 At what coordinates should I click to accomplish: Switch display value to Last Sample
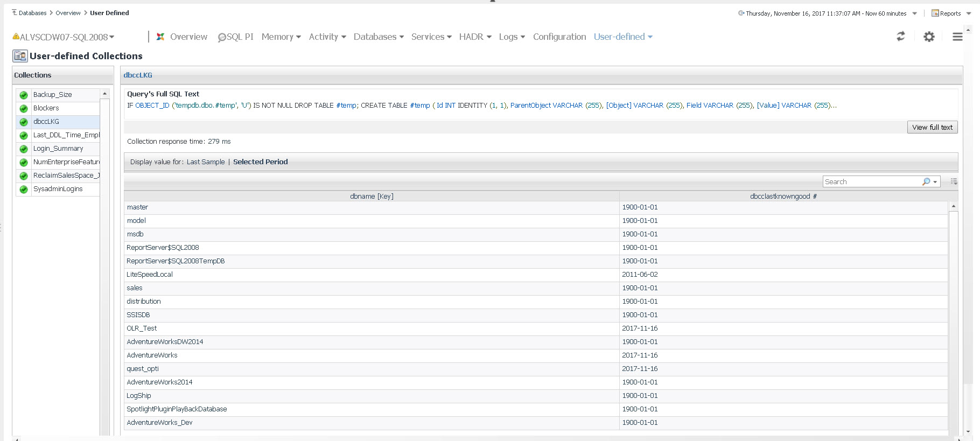click(x=205, y=162)
